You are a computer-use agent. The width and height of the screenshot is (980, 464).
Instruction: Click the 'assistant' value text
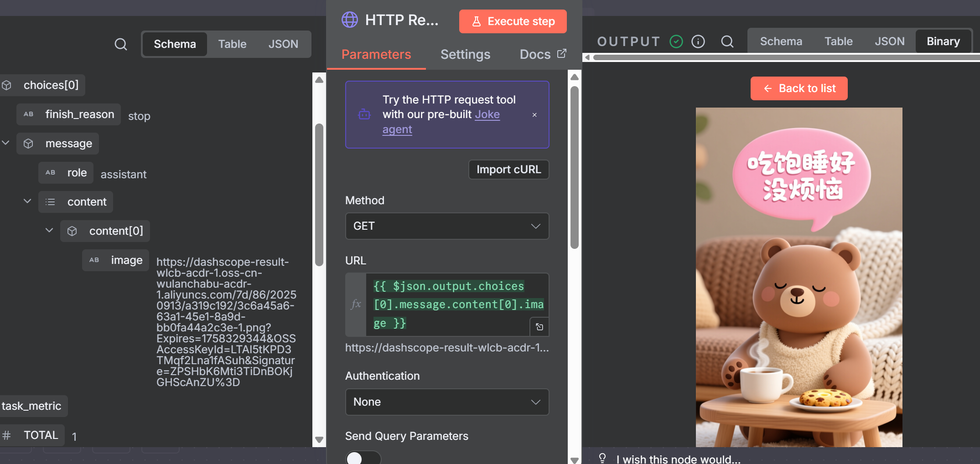[x=124, y=175]
